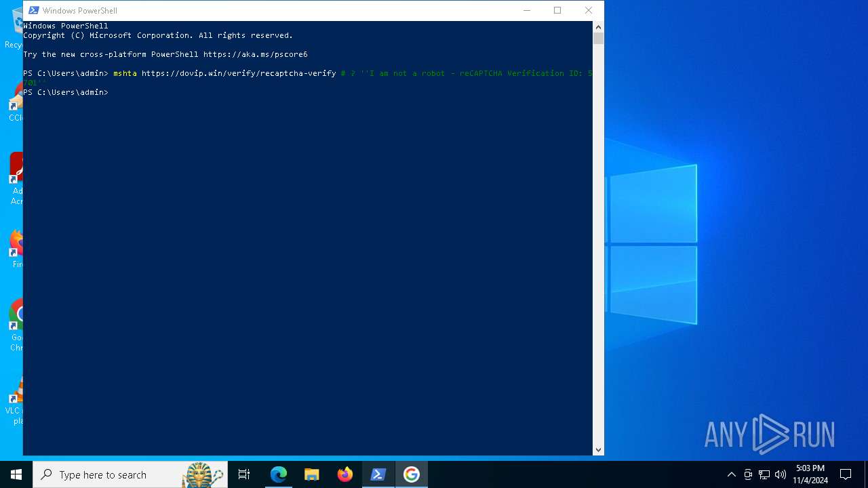Open File Explorer from the taskbar

(x=312, y=474)
